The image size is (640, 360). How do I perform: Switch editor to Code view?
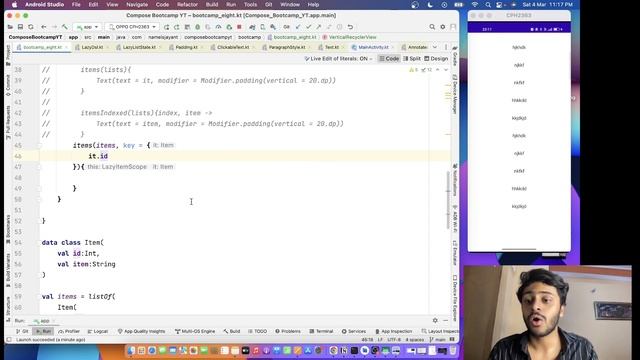(389, 59)
